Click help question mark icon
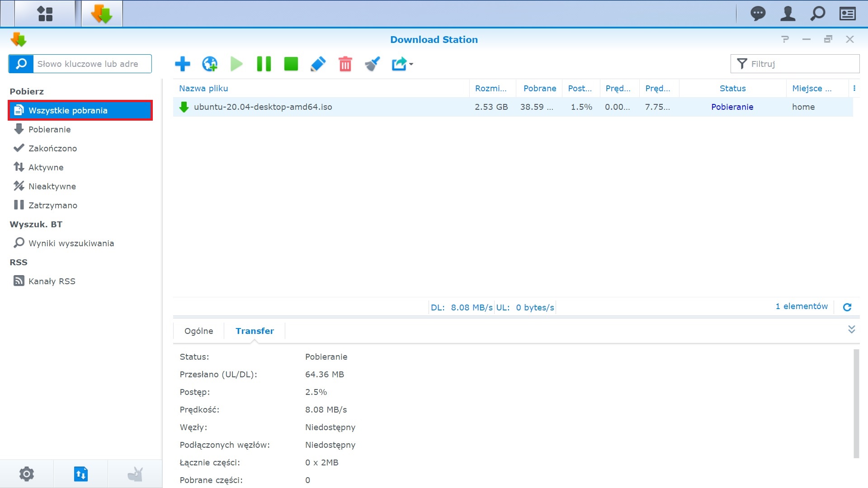 click(785, 39)
